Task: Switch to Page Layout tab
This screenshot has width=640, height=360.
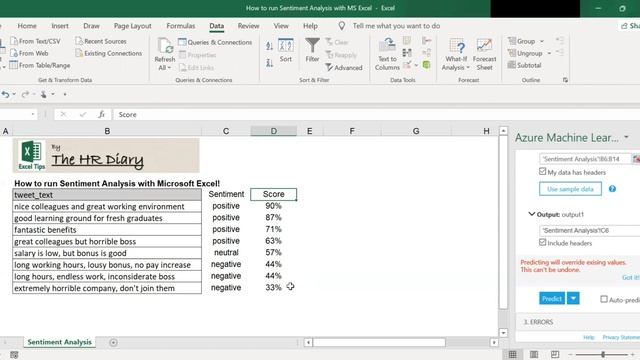Action: [x=132, y=26]
